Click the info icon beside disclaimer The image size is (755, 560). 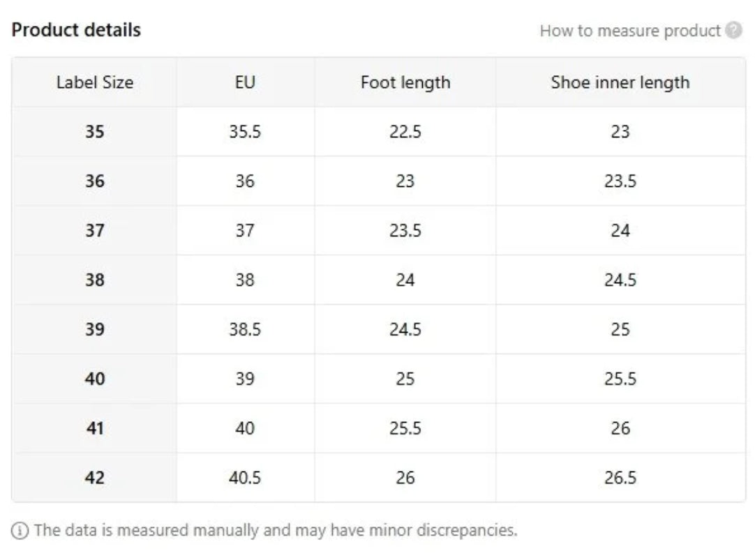(x=21, y=531)
